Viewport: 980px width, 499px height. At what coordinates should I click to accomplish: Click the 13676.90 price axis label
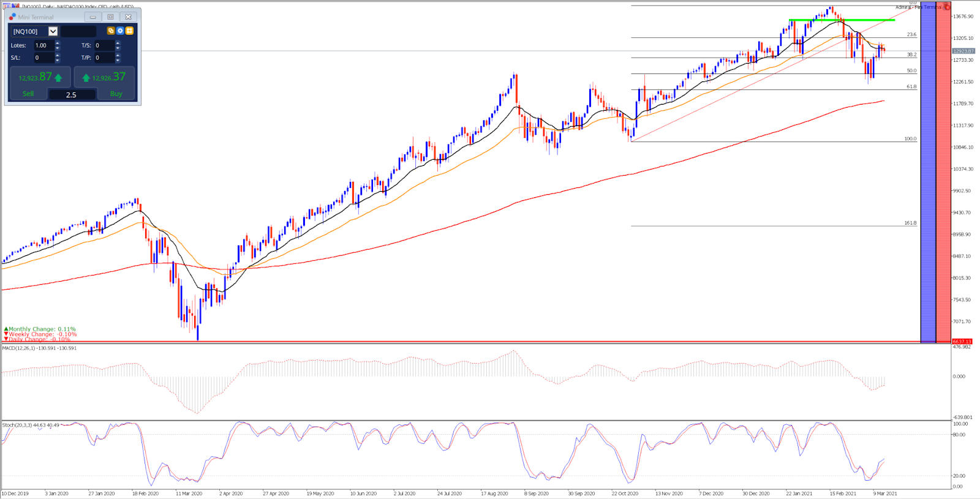(x=963, y=17)
